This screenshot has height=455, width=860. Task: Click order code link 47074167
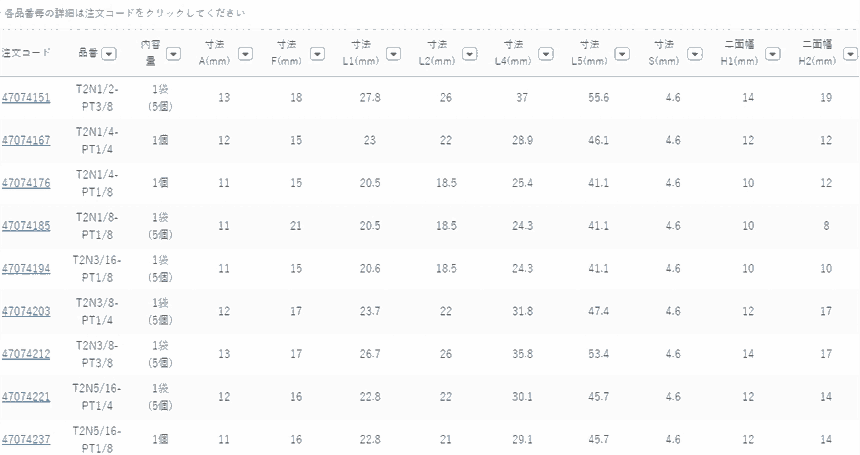pos(26,141)
